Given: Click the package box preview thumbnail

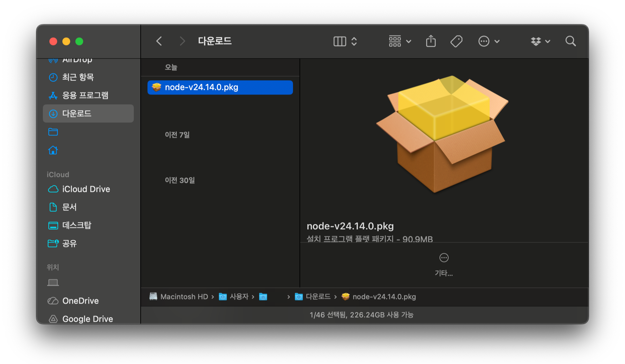Looking at the screenshot, I should (x=443, y=134).
